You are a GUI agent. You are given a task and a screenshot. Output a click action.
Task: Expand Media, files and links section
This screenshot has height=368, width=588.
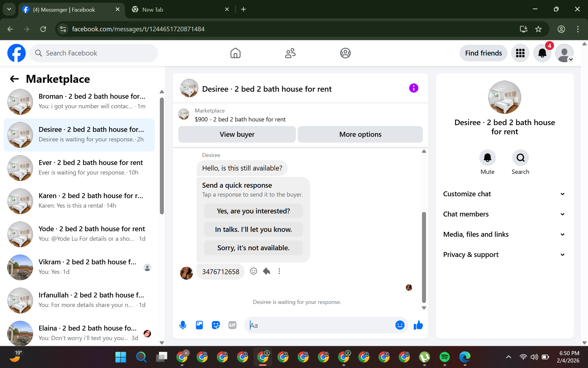pos(504,234)
